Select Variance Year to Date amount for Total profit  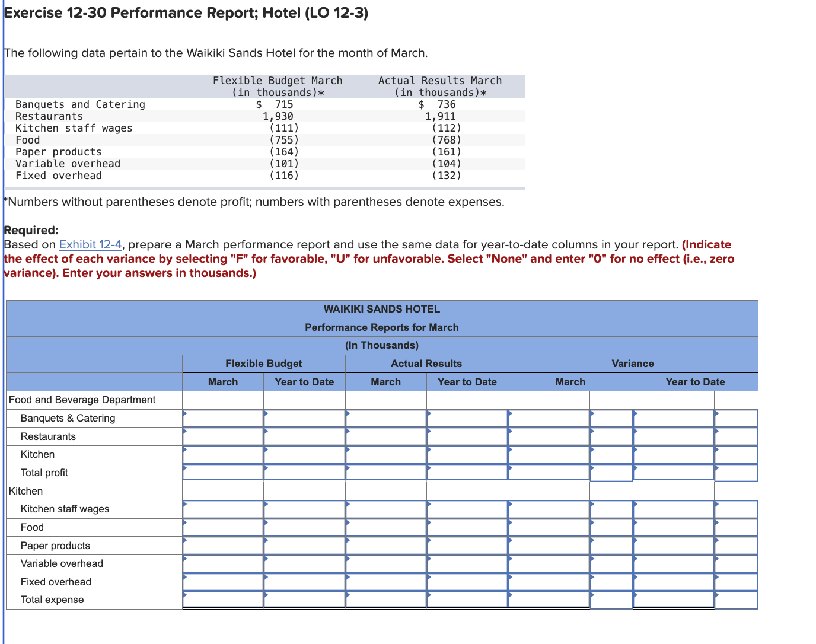click(674, 473)
